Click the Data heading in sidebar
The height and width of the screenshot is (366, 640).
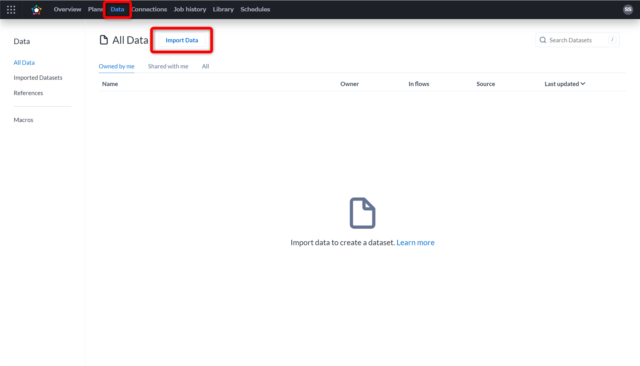click(22, 41)
